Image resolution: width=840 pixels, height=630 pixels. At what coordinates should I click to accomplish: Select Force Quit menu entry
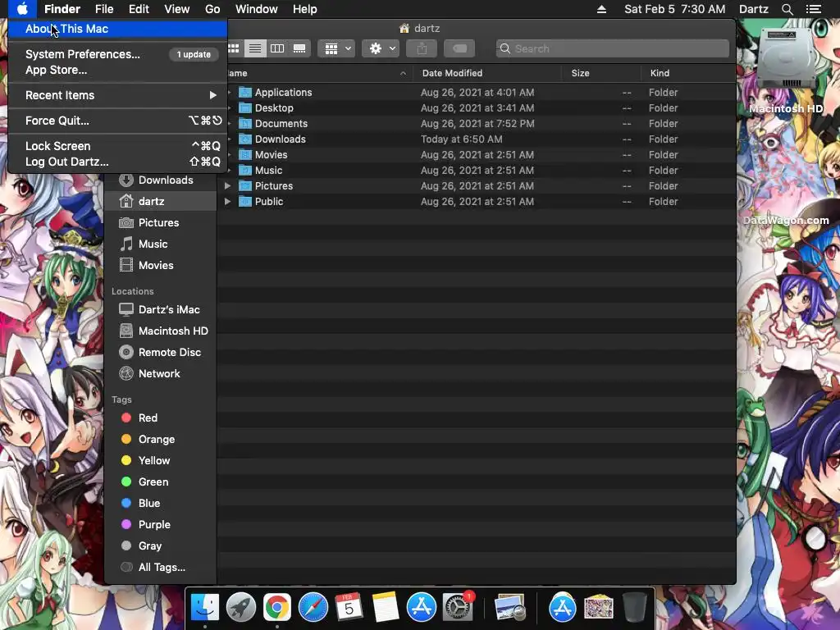(x=117, y=121)
